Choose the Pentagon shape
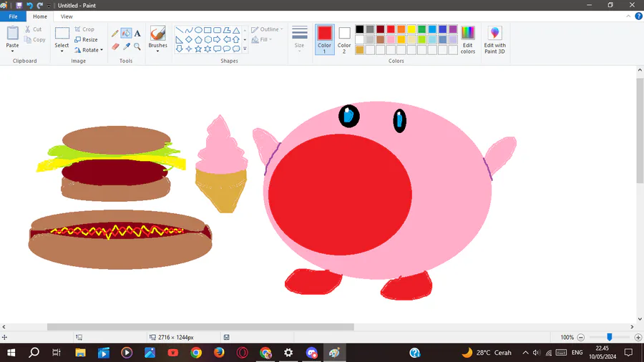This screenshot has width=644, height=362. click(198, 39)
